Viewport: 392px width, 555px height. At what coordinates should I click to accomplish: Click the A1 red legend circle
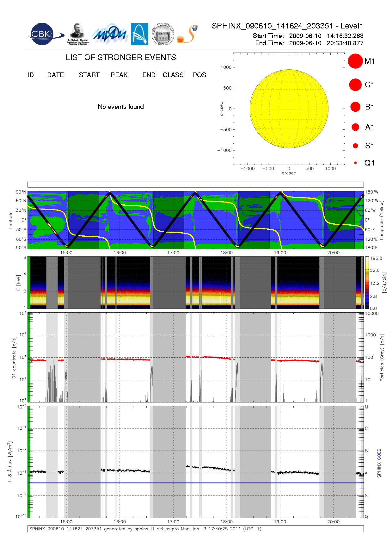click(355, 127)
